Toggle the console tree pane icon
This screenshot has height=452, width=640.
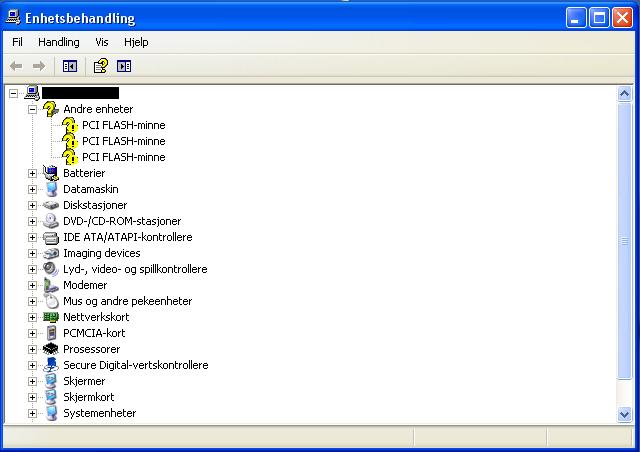70,66
